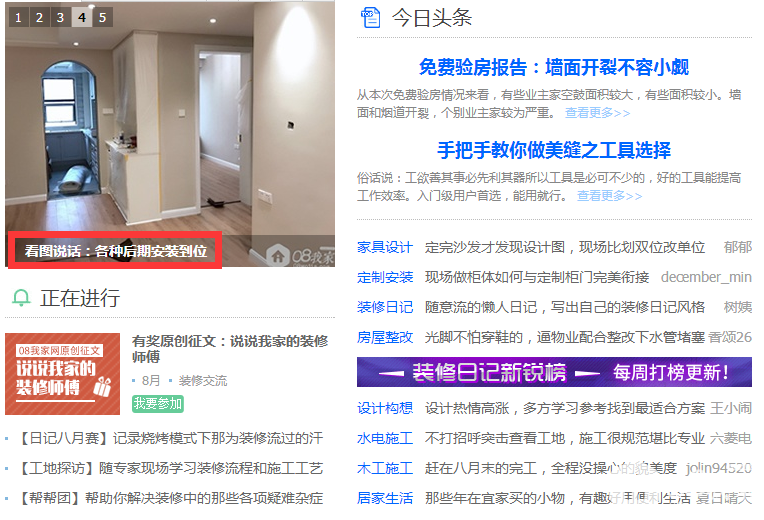
Task: Open the 家具设计 category link
Action: [385, 247]
